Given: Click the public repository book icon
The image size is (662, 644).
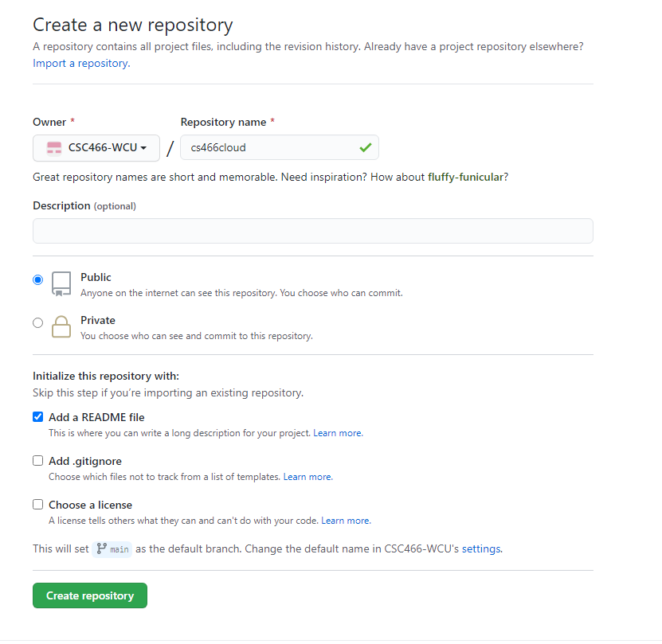Looking at the screenshot, I should tap(61, 284).
